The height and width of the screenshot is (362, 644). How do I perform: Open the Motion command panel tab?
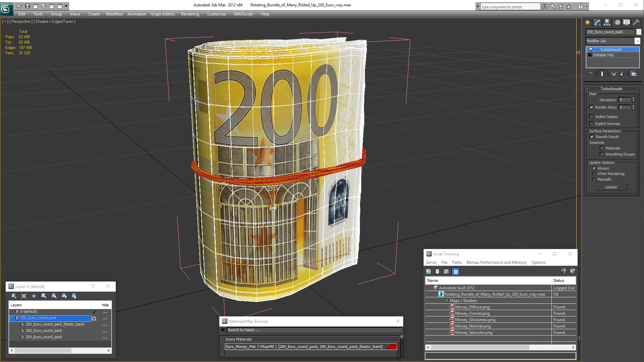click(617, 22)
